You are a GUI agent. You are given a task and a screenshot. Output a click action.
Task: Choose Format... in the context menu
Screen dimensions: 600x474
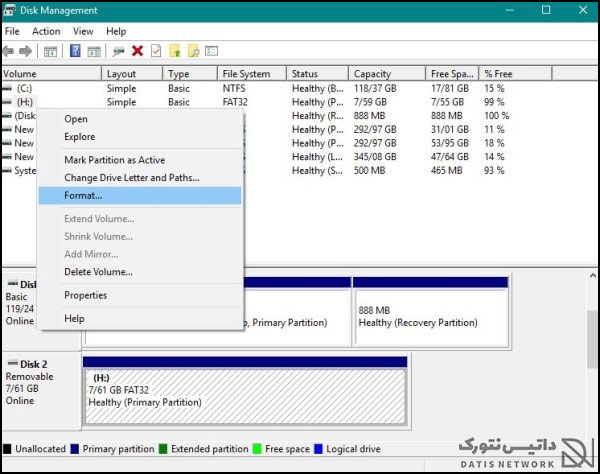[140, 195]
